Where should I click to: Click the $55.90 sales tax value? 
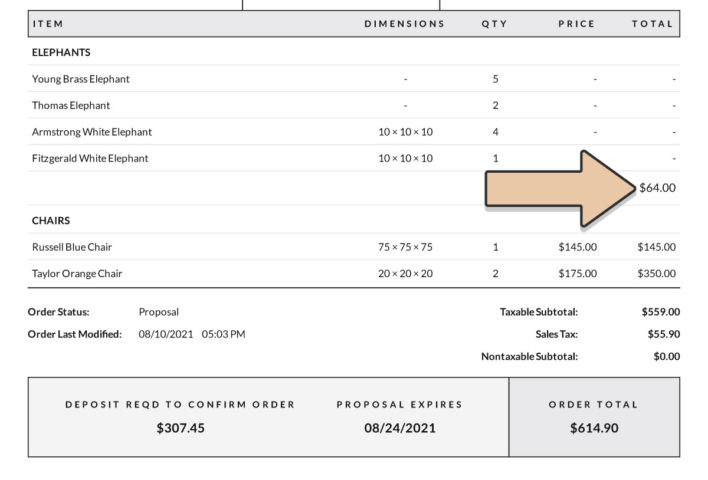point(660,334)
